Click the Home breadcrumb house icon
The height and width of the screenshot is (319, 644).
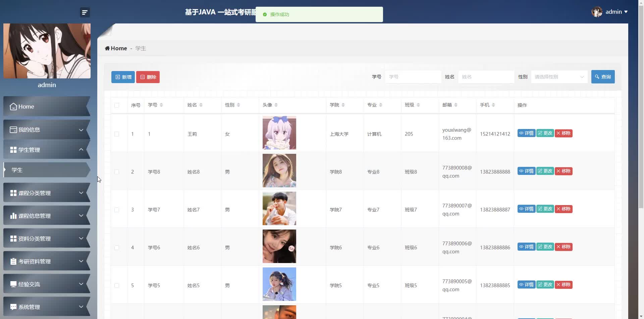[107, 48]
